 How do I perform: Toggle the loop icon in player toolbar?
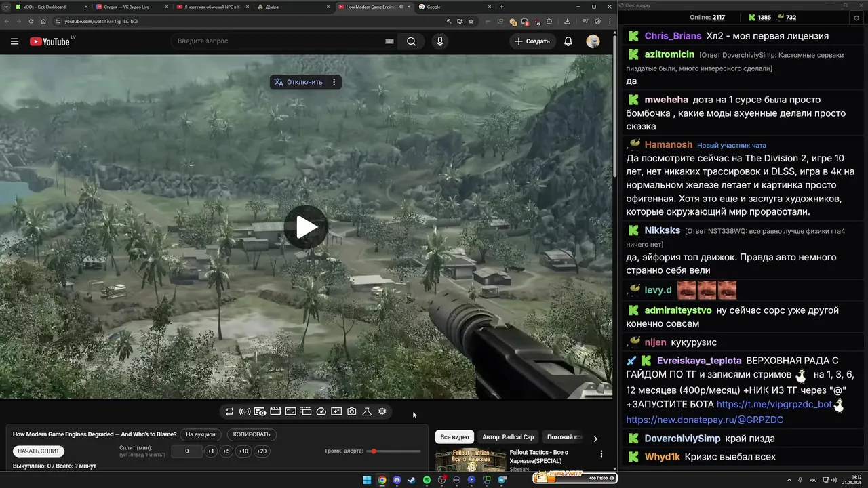[x=230, y=411]
